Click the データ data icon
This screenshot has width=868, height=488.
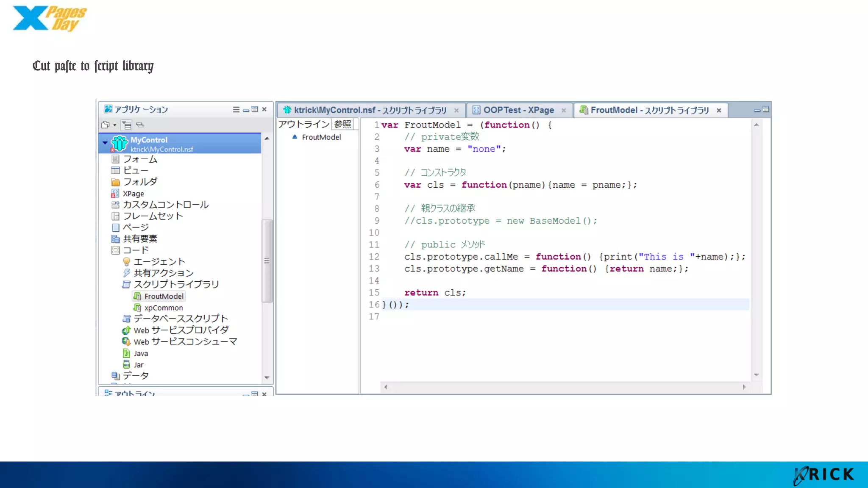[115, 376]
